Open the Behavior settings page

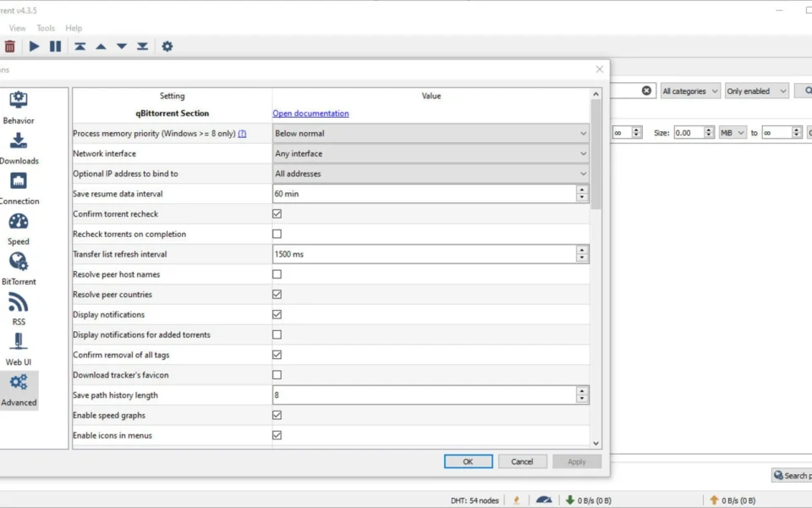[19, 108]
